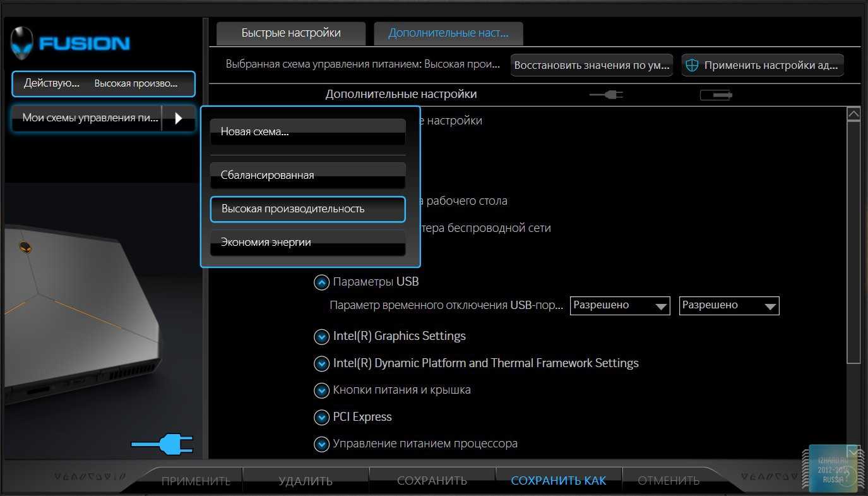Click the battery column header icon
This screenshot has width=868, height=496.
[x=716, y=95]
